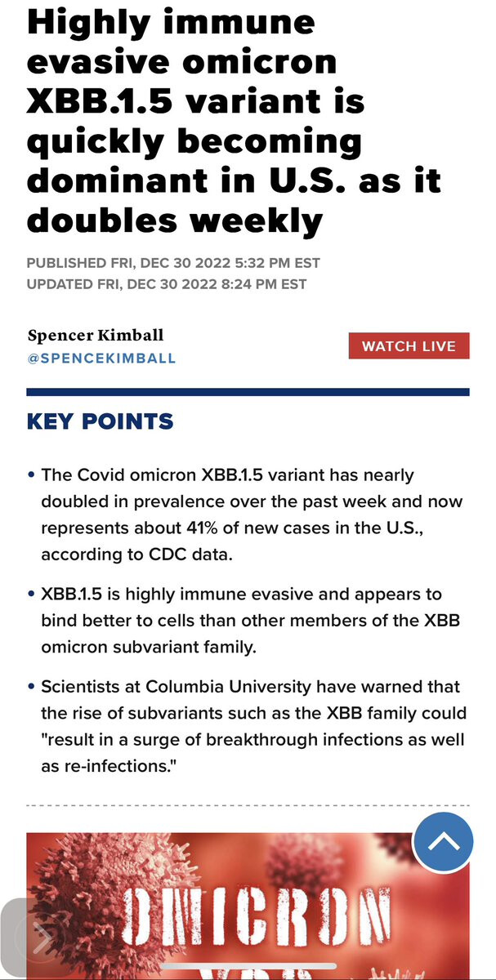This screenshot has width=496, height=980.
Task: Click the bullet dot before "Scientists at Columbia"
Action: point(31,687)
